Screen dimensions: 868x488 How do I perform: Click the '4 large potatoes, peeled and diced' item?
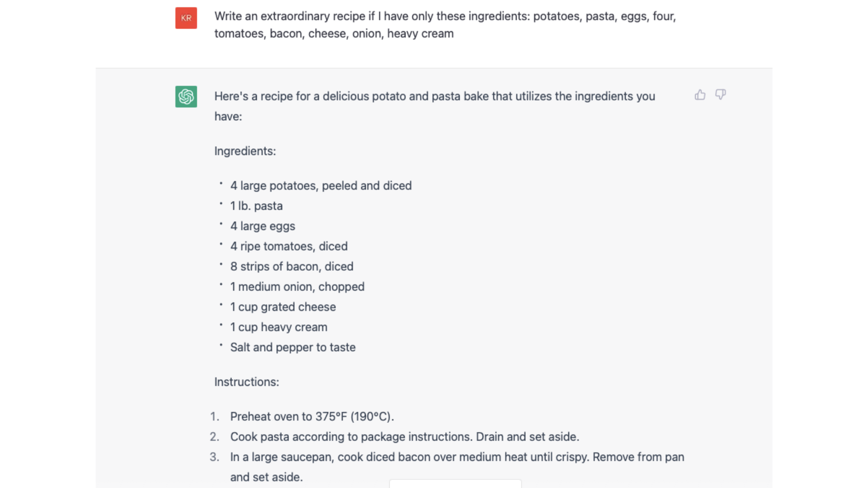coord(321,186)
